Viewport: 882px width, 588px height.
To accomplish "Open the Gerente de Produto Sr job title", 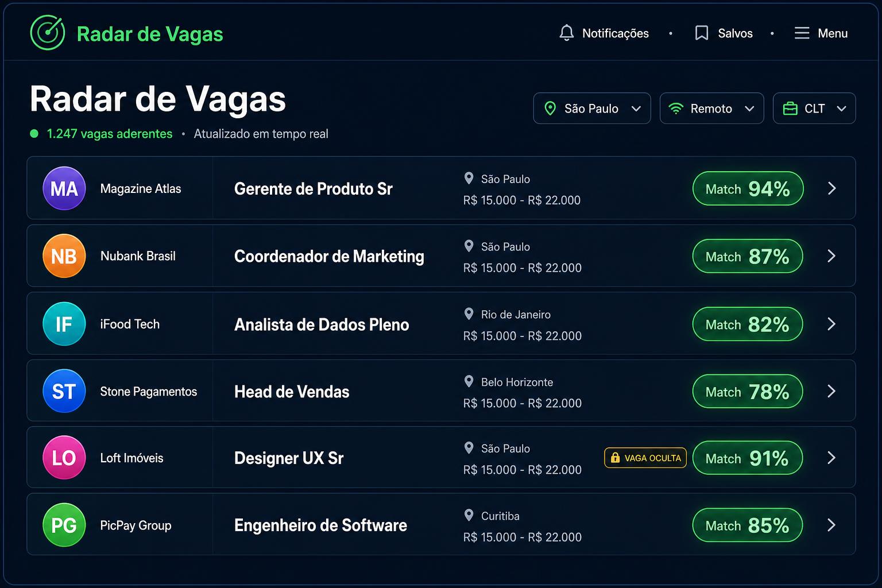I will click(314, 189).
